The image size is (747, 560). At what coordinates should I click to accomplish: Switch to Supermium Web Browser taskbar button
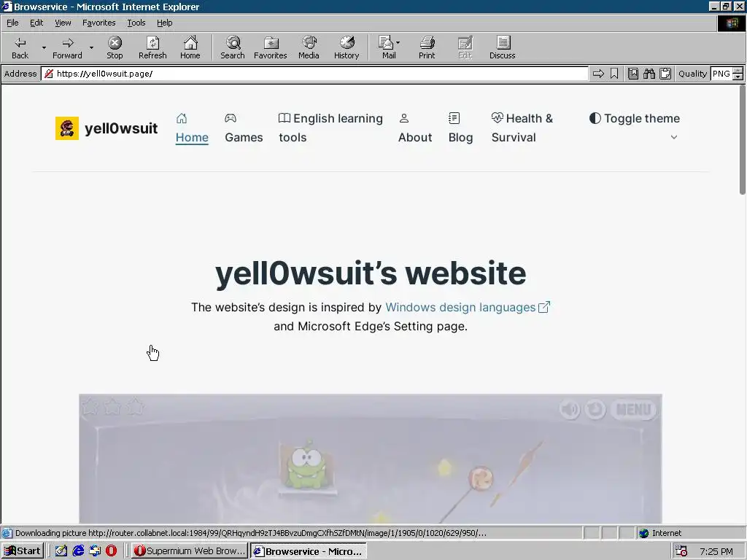point(190,551)
